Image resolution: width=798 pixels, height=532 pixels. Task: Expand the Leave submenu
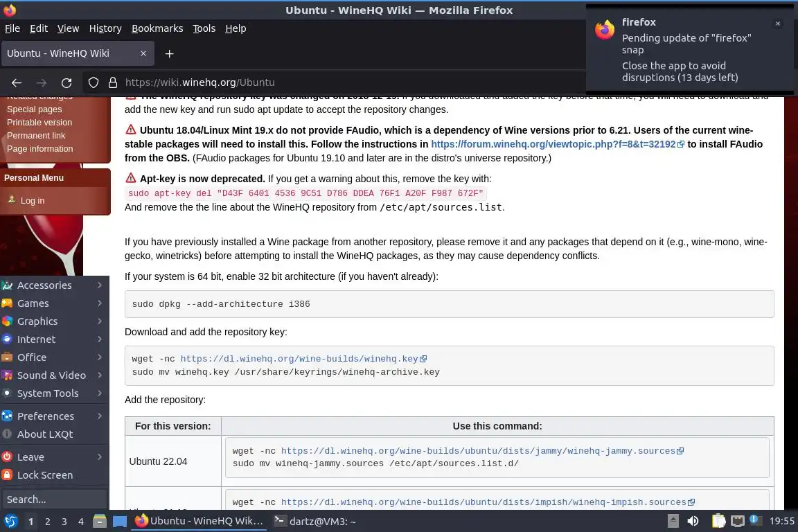click(55, 457)
